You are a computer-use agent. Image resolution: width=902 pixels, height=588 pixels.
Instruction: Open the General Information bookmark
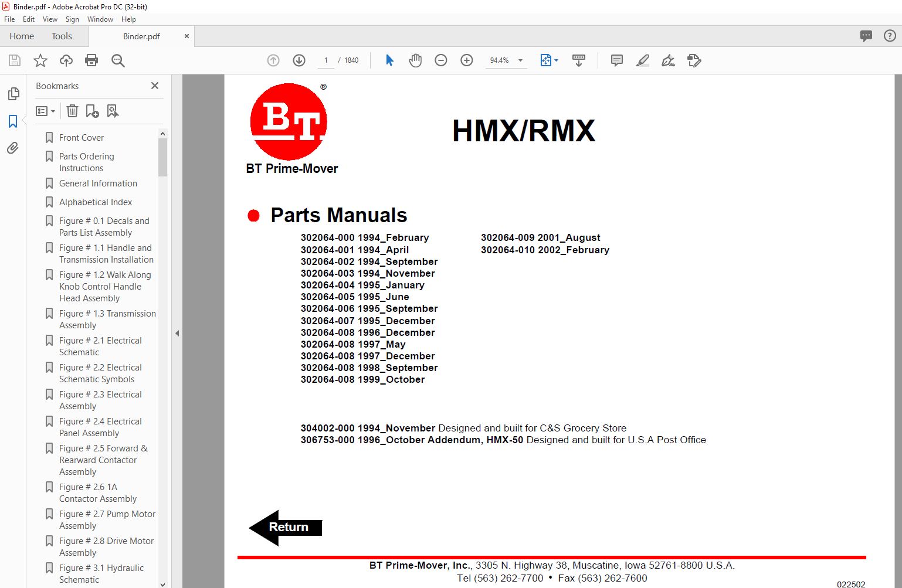(x=98, y=183)
